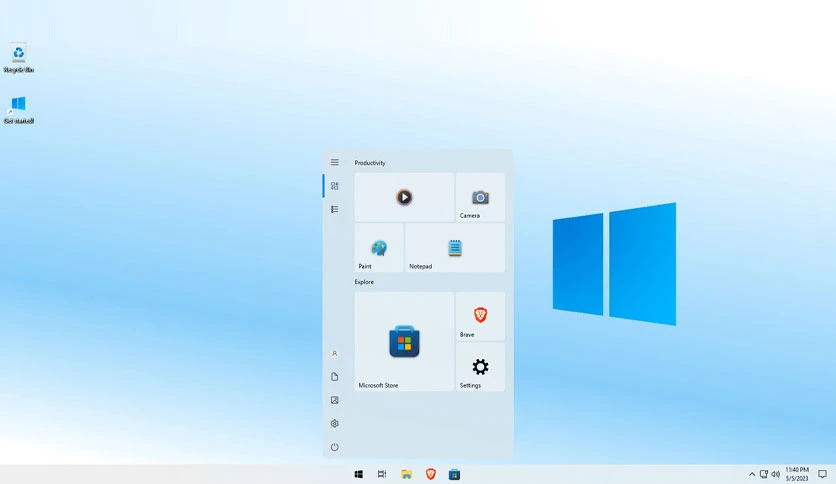Image resolution: width=836 pixels, height=484 pixels.
Task: Open the Settings tile
Action: 480,367
